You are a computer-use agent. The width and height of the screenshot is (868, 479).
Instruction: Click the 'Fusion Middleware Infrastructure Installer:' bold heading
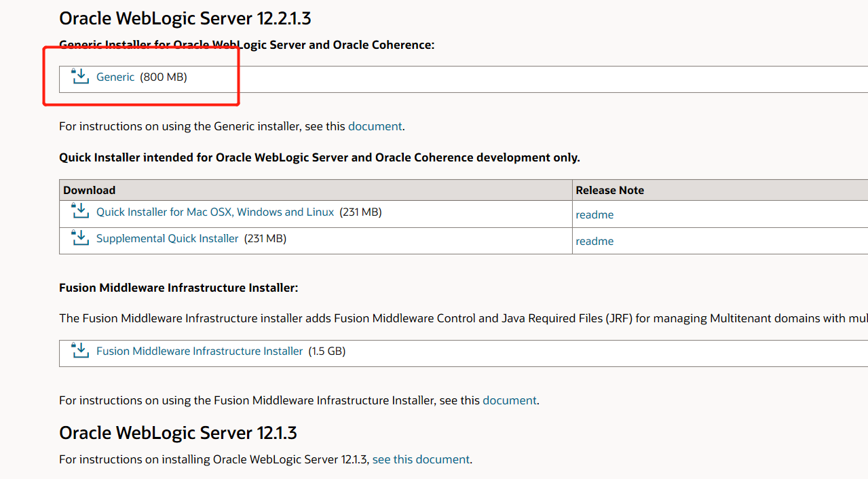pyautogui.click(x=178, y=288)
